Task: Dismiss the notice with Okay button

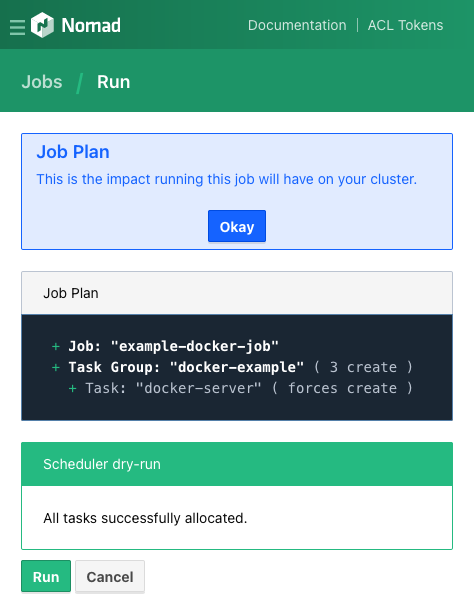Action: coord(237,226)
